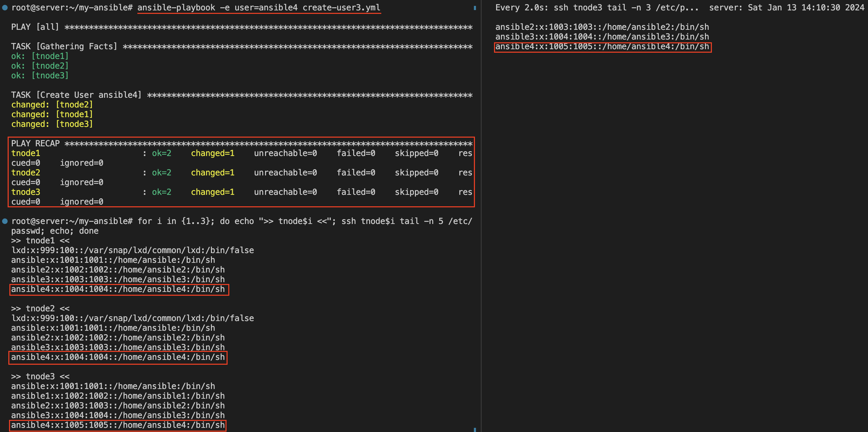
Task: Click the timestamp Sat Jan 13 14:10:30 2024
Action: 806,8
